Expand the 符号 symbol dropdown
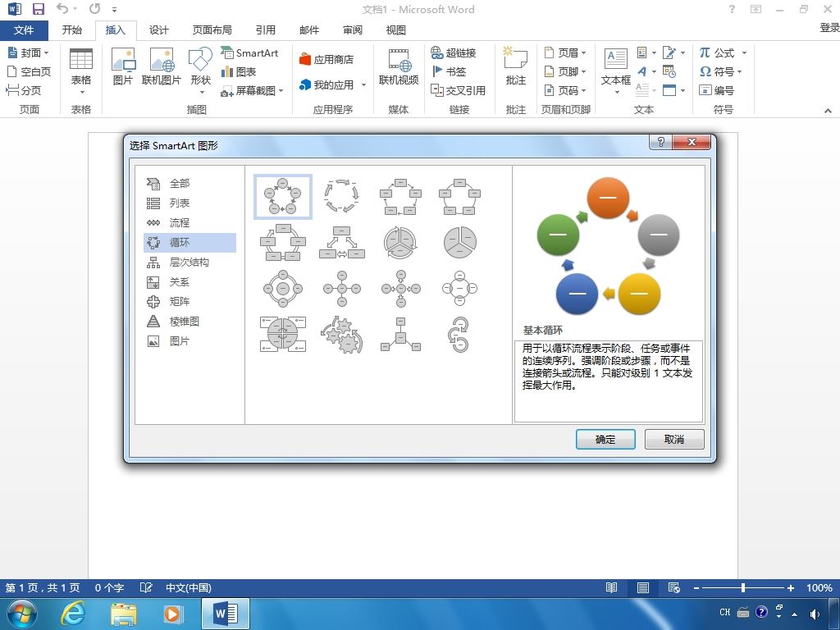 point(739,71)
